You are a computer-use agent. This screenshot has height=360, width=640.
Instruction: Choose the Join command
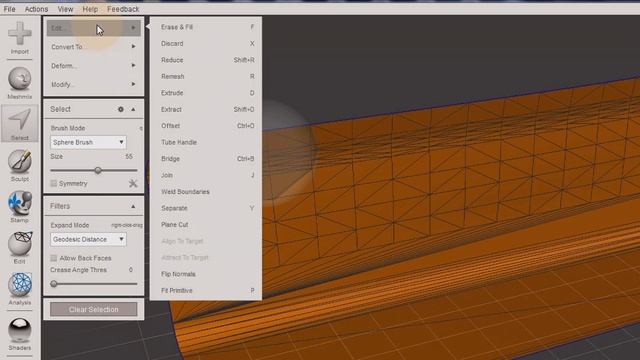coord(206,175)
